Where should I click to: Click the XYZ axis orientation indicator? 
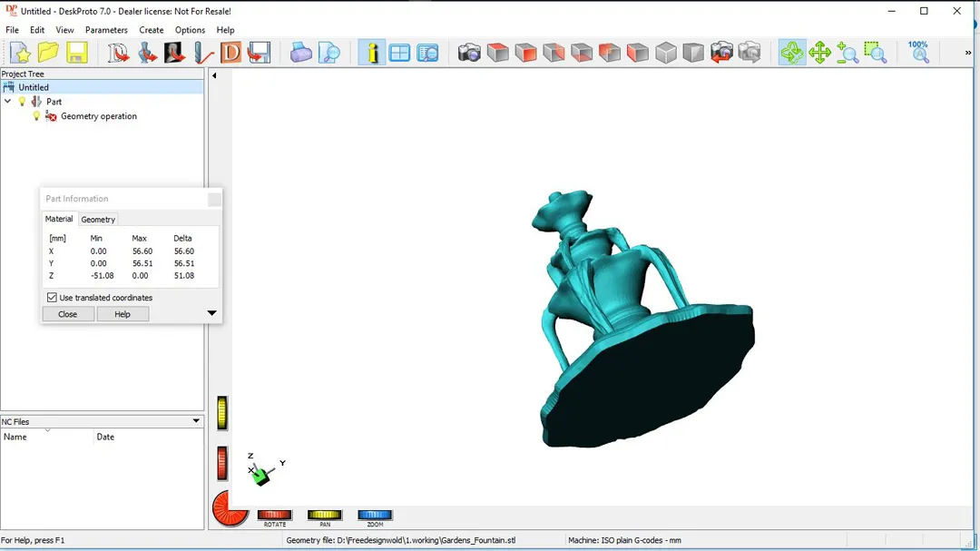coord(264,469)
